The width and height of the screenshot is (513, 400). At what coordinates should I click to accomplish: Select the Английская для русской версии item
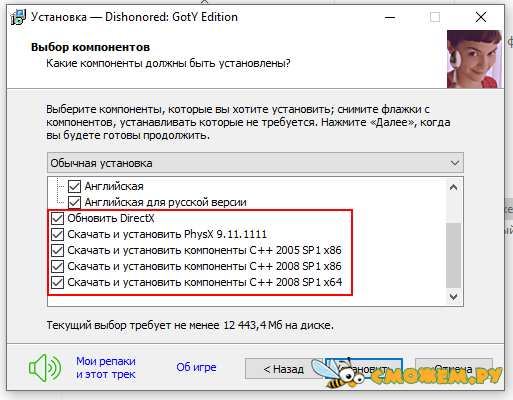pyautogui.click(x=165, y=202)
